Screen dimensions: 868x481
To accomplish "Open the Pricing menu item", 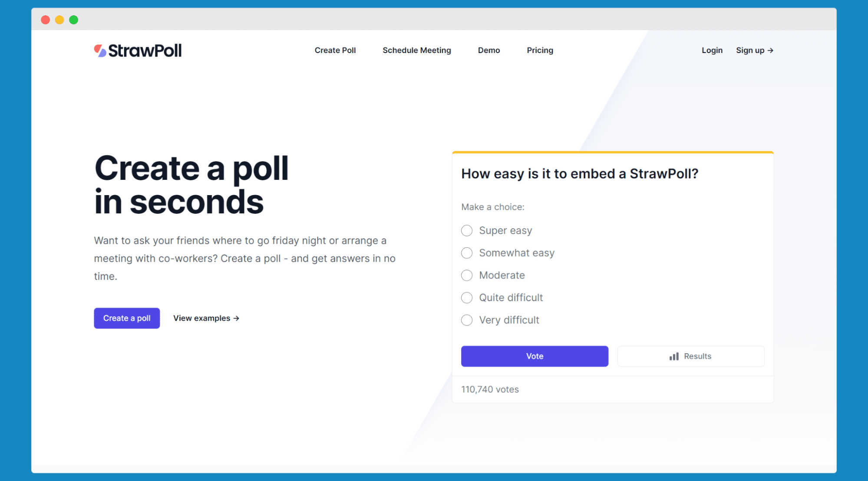I will (x=540, y=50).
